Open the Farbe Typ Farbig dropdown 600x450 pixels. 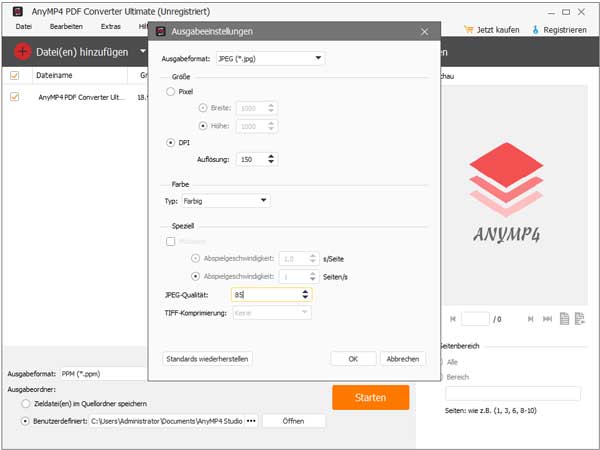(226, 201)
